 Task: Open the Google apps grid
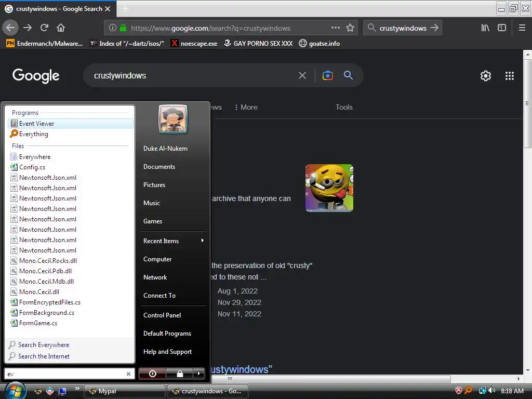509,76
